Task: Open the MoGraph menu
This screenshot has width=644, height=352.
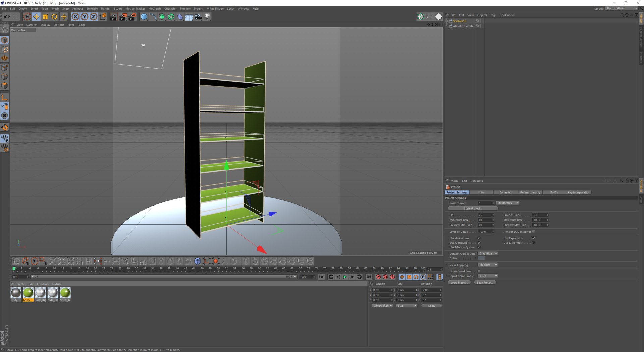Action: [x=155, y=9]
